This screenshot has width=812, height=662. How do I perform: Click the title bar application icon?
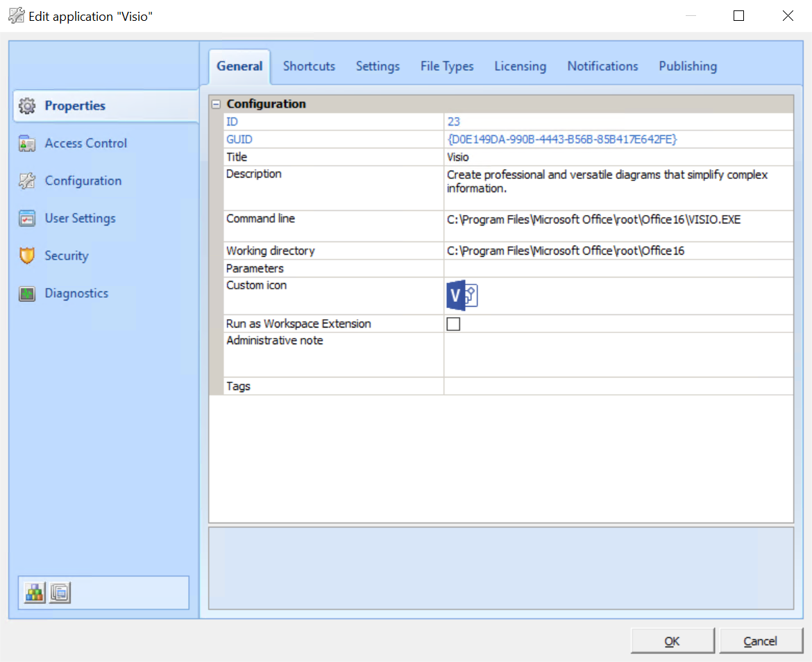[x=16, y=16]
